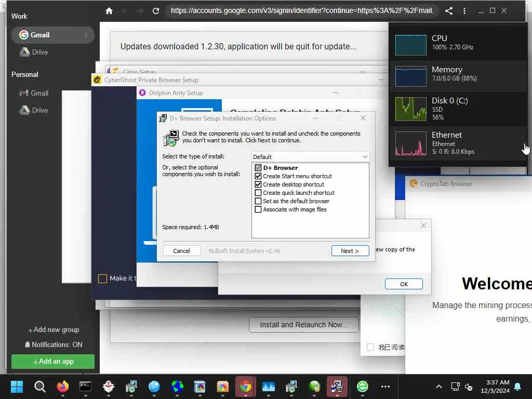Image resolution: width=532 pixels, height=399 pixels.
Task: Click the green Add an app button
Action: [x=53, y=362]
